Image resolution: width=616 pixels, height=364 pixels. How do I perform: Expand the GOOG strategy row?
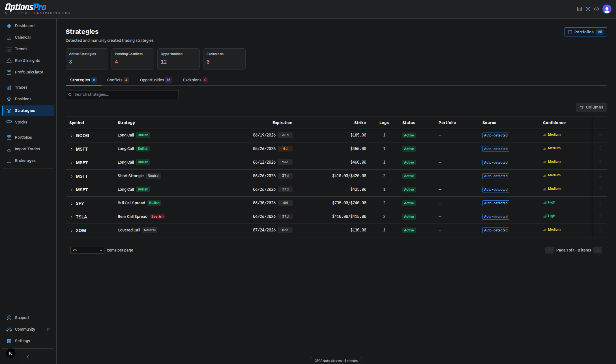point(72,136)
